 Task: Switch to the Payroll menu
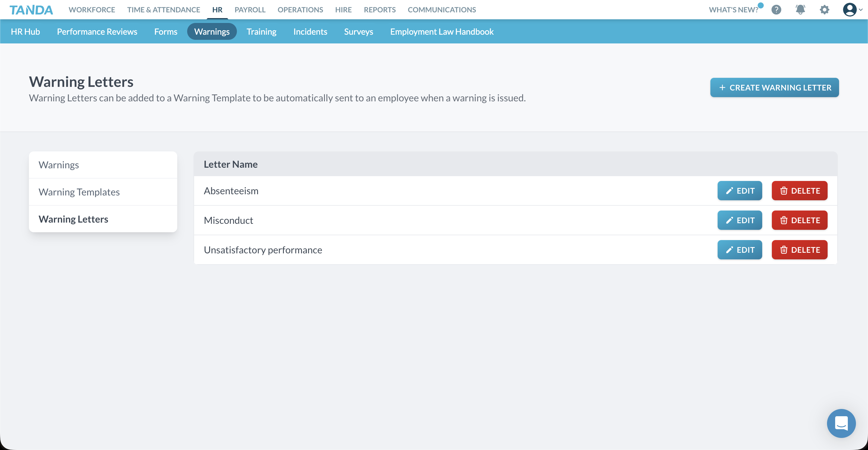pyautogui.click(x=250, y=10)
